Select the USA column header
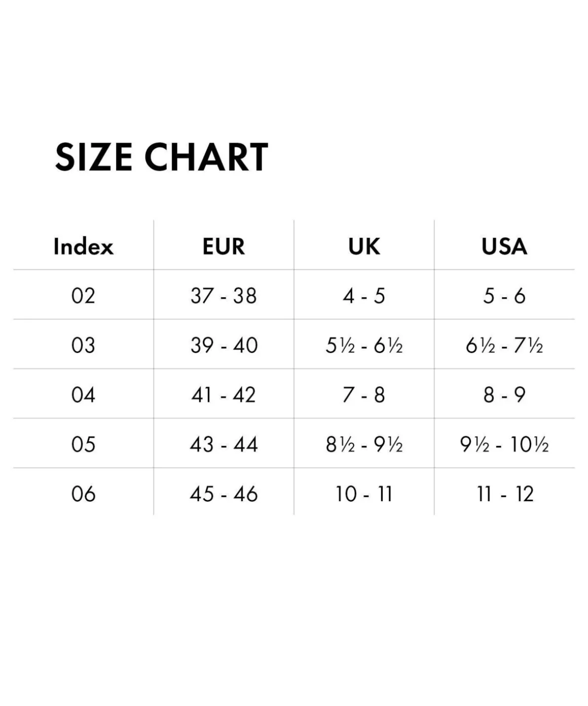The height and width of the screenshot is (706, 588). click(x=504, y=247)
